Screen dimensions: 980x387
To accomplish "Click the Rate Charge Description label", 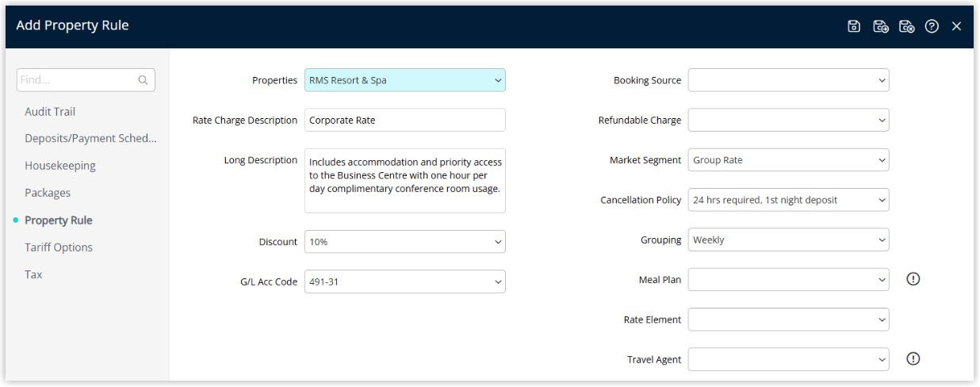I will pos(245,121).
